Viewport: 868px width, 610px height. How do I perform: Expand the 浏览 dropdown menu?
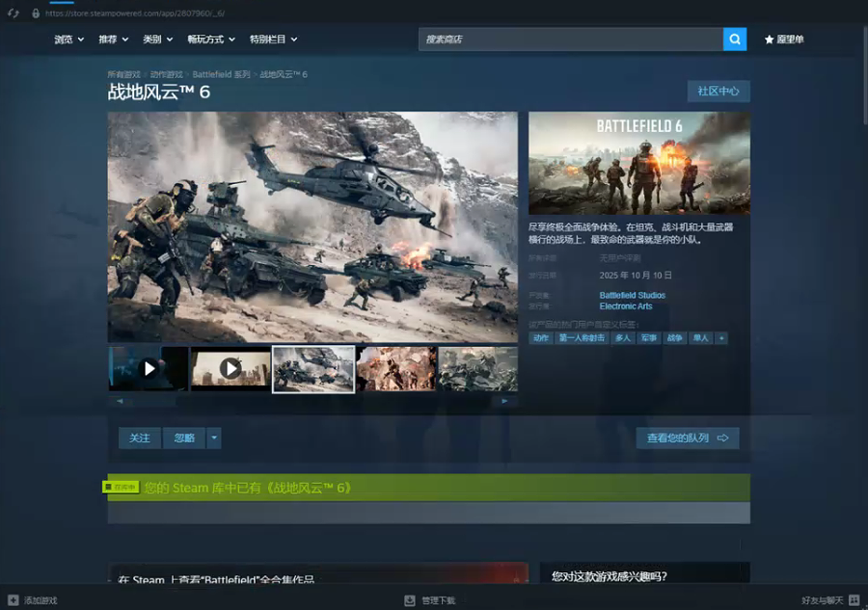[x=68, y=40]
